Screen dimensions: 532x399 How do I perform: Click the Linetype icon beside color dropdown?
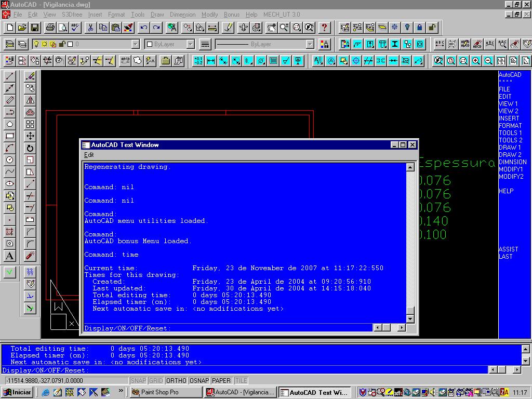pos(205,44)
